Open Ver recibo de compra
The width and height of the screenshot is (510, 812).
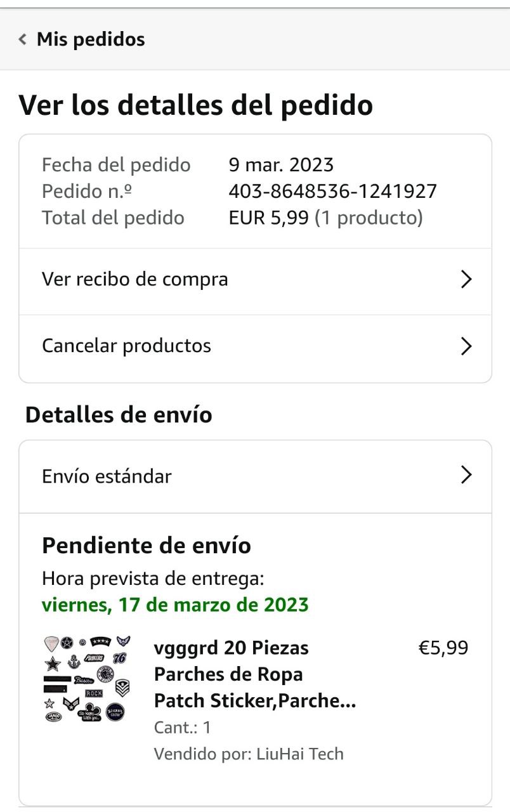(x=135, y=279)
